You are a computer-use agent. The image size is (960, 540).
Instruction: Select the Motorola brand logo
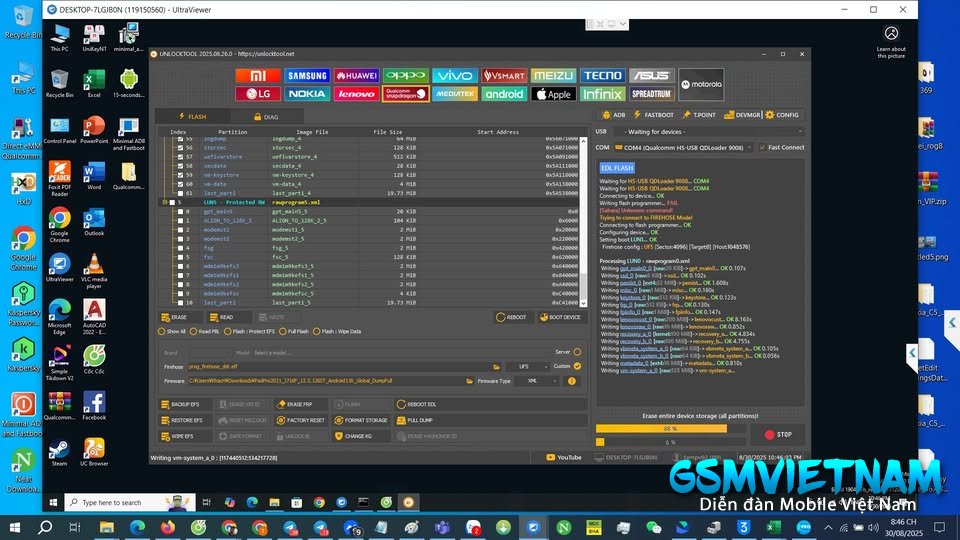point(701,84)
